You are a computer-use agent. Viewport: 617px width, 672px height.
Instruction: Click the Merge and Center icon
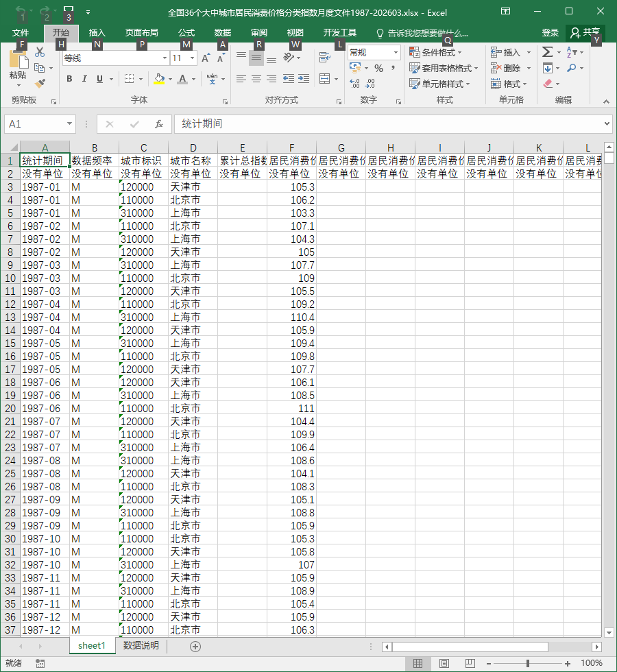[325, 79]
